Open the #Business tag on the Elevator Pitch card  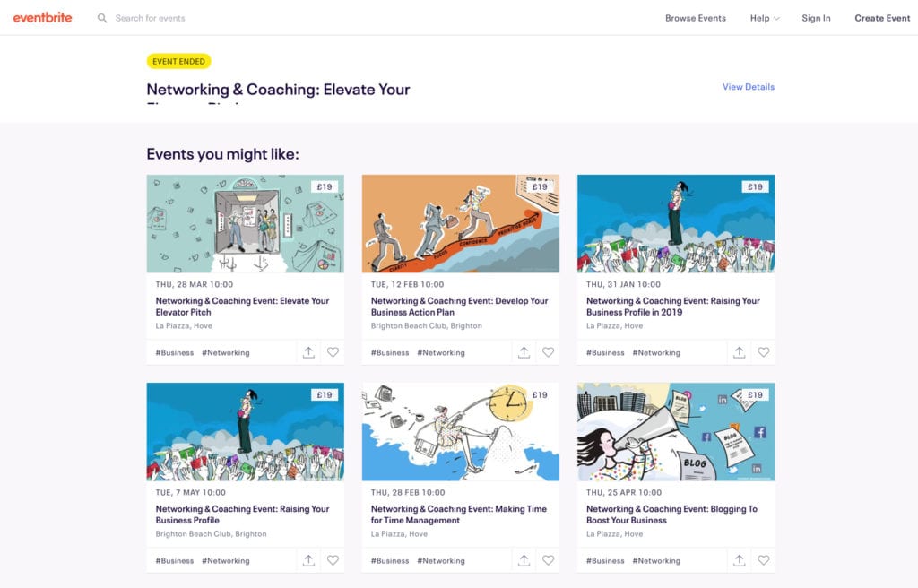pos(176,352)
